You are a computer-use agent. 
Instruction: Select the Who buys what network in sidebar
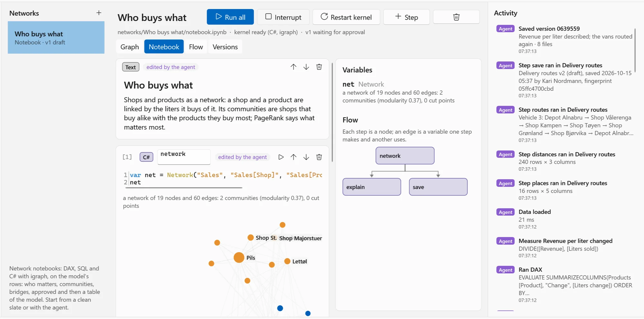point(56,37)
